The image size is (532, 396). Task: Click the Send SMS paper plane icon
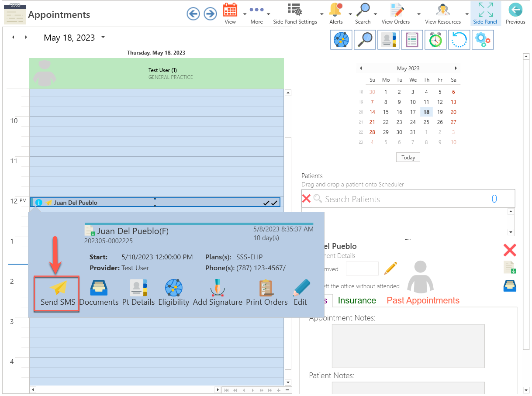[x=58, y=288]
